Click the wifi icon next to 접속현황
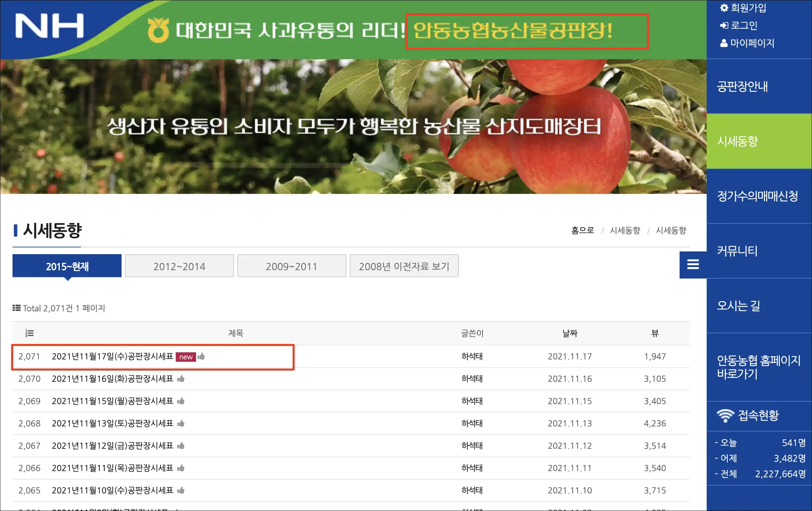Image resolution: width=812 pixels, height=511 pixels. click(x=725, y=415)
